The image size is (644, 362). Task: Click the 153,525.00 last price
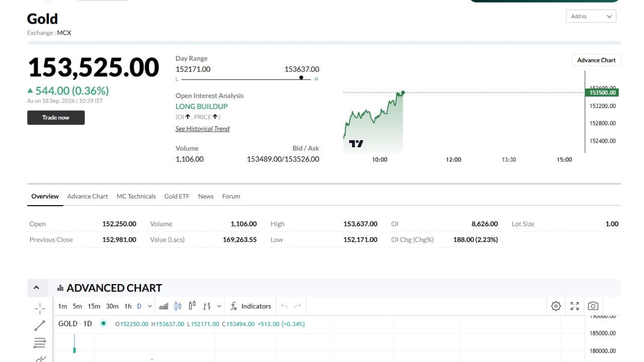pyautogui.click(x=93, y=67)
